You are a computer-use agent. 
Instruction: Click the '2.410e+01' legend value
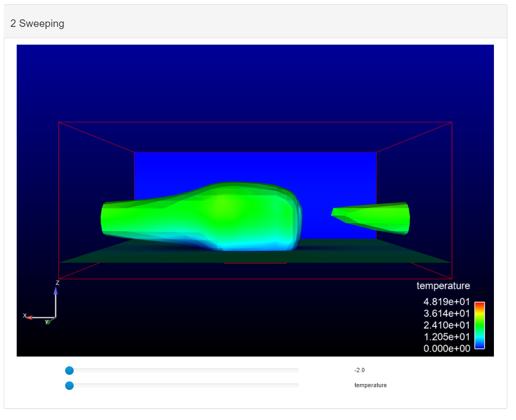tap(447, 325)
